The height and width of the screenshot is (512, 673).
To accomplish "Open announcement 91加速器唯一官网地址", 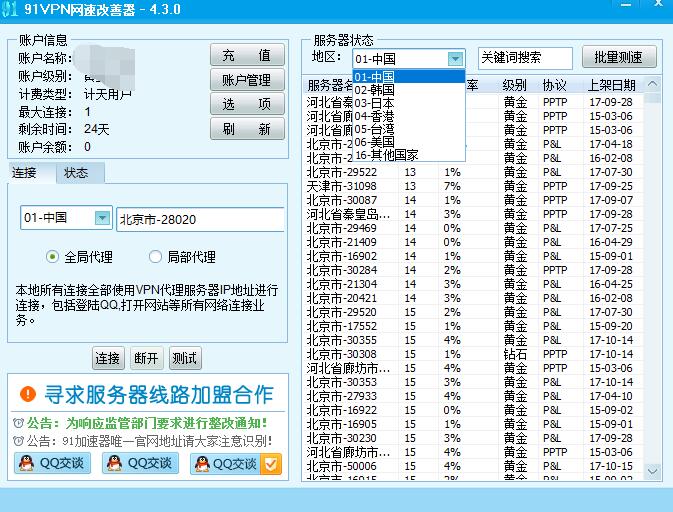I will click(150, 441).
